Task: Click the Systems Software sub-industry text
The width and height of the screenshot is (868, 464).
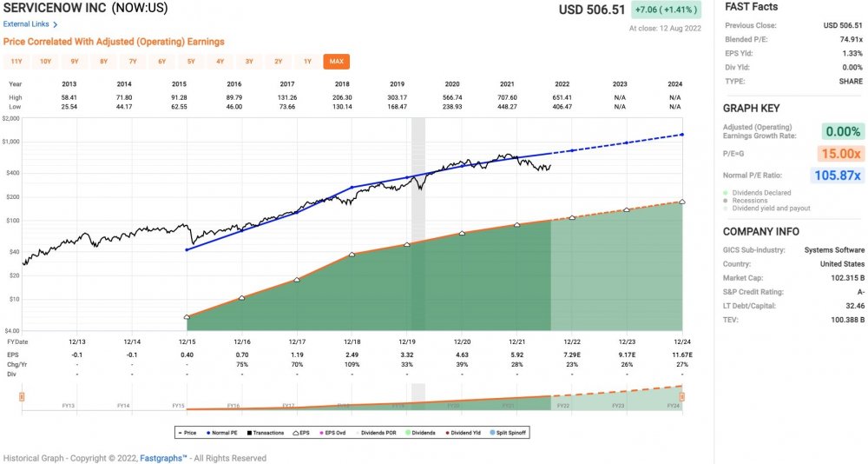Action: pos(834,250)
